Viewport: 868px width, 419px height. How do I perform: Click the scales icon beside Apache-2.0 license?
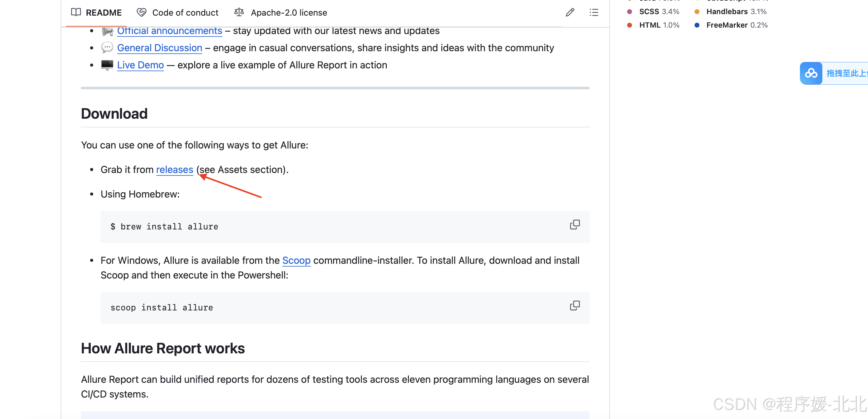tap(239, 13)
